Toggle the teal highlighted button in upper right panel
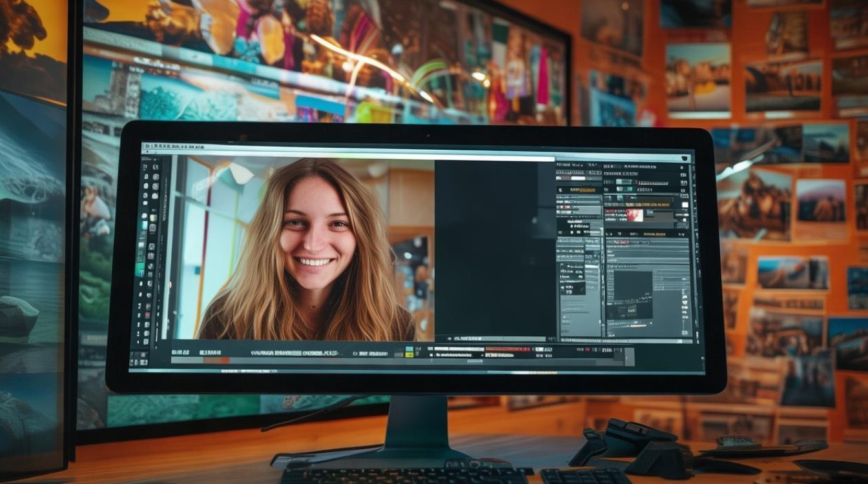The width and height of the screenshot is (868, 484). pos(623,181)
